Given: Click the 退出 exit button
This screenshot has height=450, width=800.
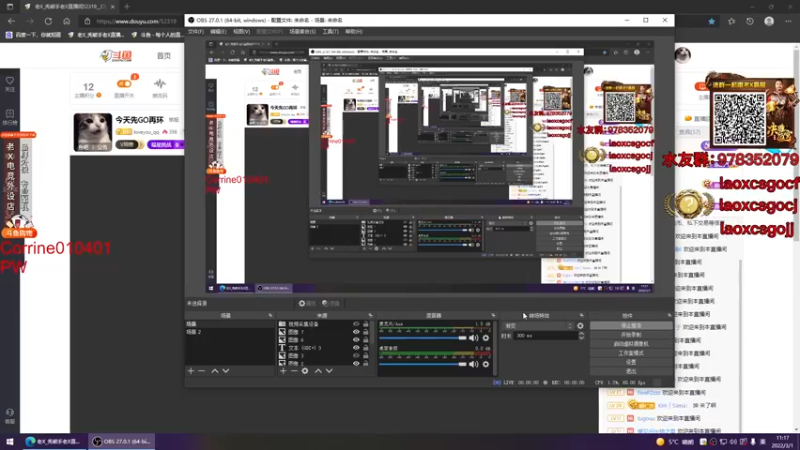Looking at the screenshot, I should 631,371.
